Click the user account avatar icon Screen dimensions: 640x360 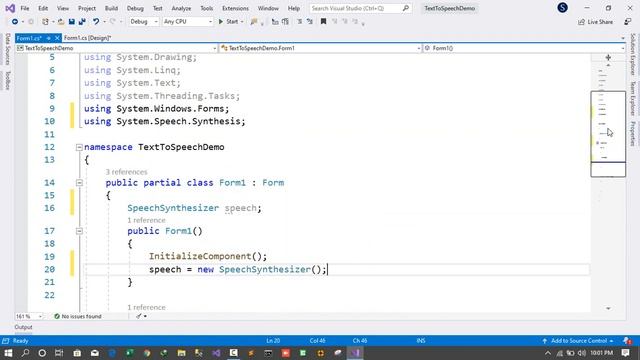click(562, 7)
